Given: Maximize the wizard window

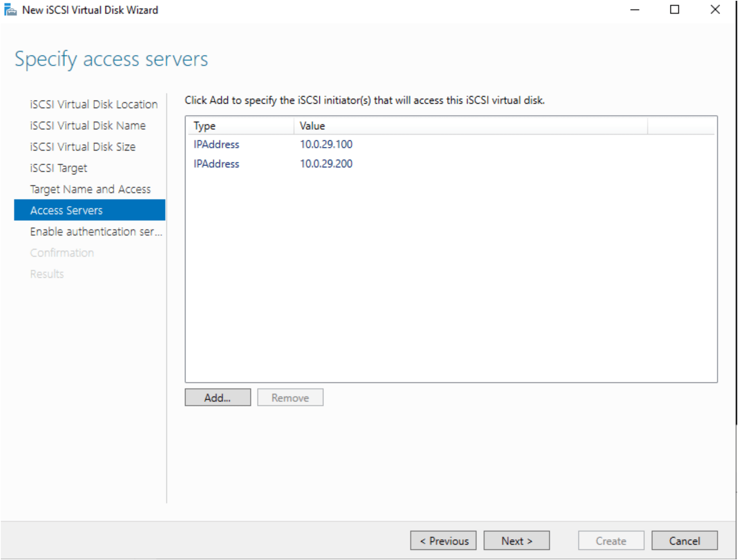Looking at the screenshot, I should tap(674, 9).
